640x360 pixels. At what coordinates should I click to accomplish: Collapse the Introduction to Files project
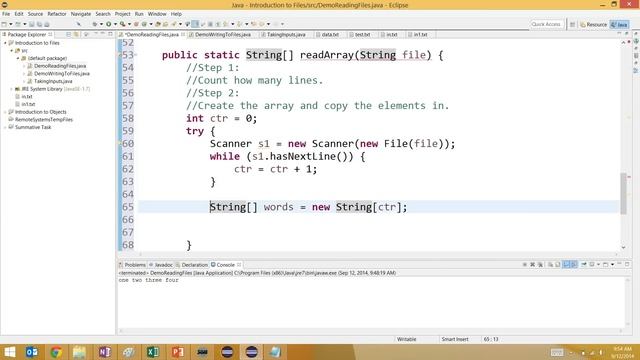[5, 43]
